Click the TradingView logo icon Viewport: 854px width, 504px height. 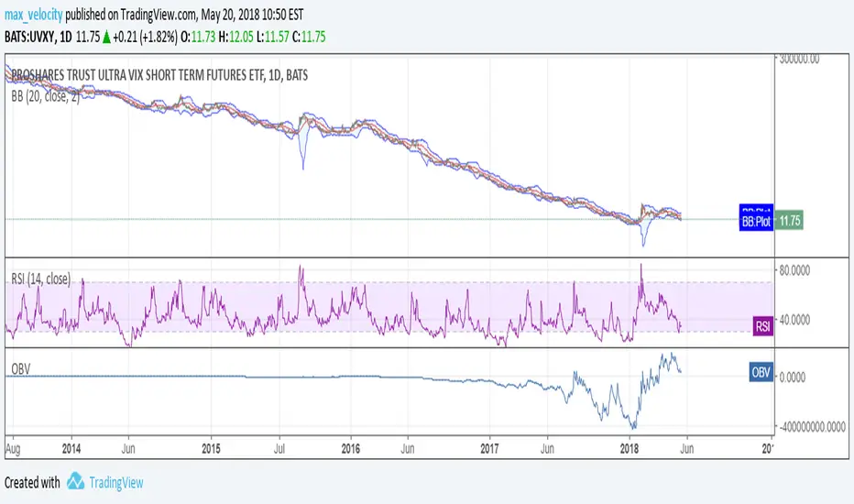click(75, 481)
